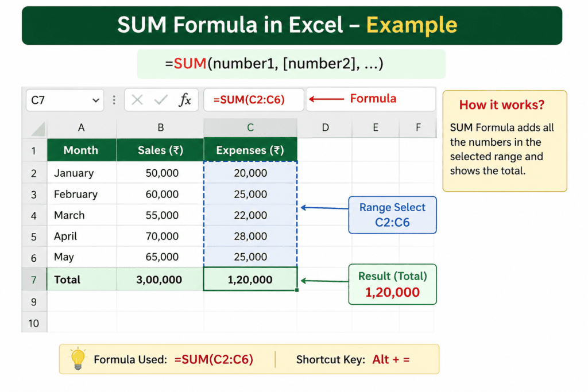Select row 5 header

point(34,236)
